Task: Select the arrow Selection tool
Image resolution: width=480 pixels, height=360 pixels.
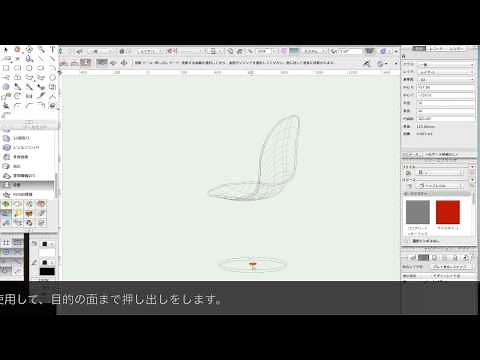Action: tap(6, 50)
